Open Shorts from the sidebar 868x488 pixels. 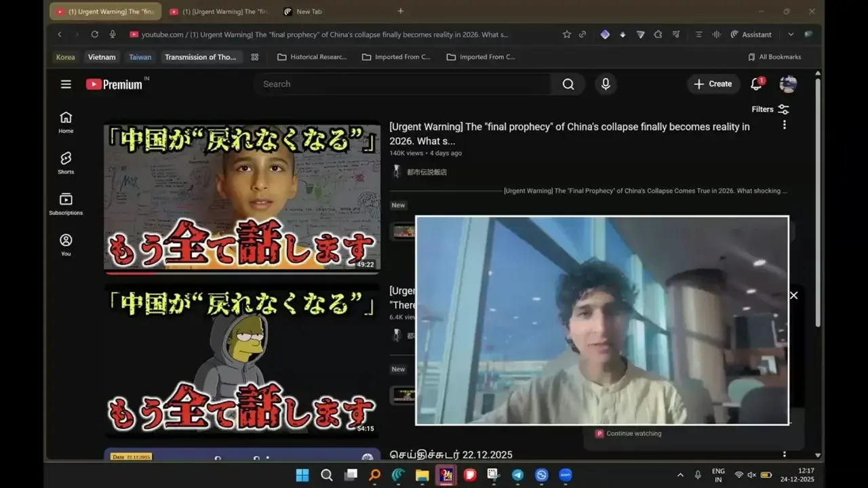pos(66,162)
